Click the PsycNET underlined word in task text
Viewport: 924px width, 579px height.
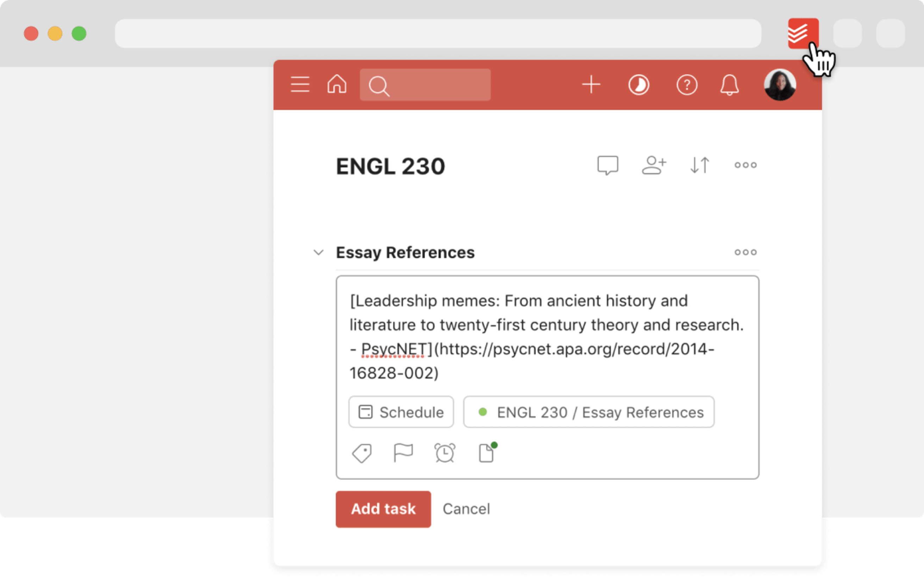(x=393, y=349)
